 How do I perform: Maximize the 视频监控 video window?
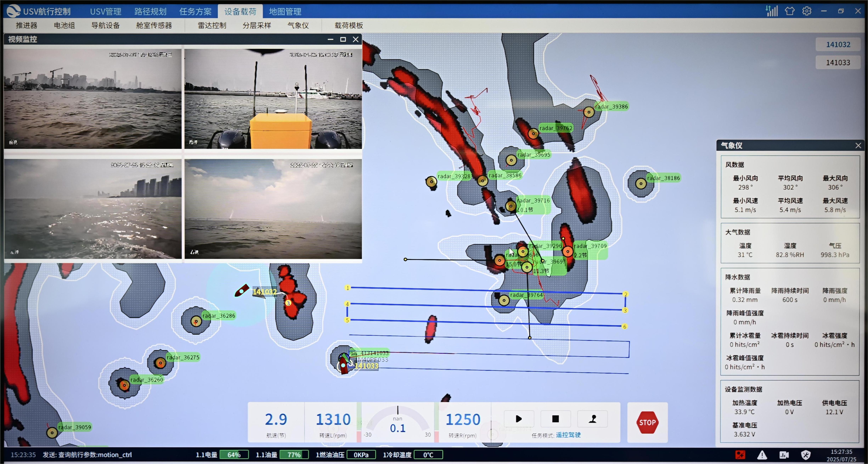343,40
